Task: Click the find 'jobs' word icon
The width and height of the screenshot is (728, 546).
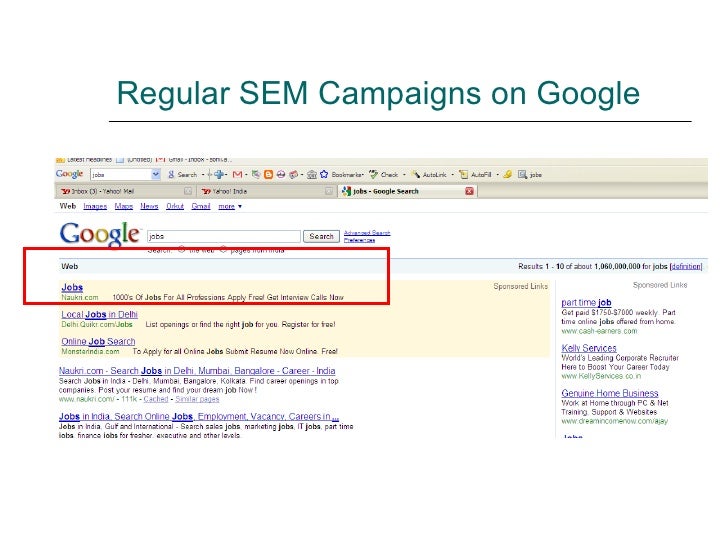Action: tap(522, 175)
